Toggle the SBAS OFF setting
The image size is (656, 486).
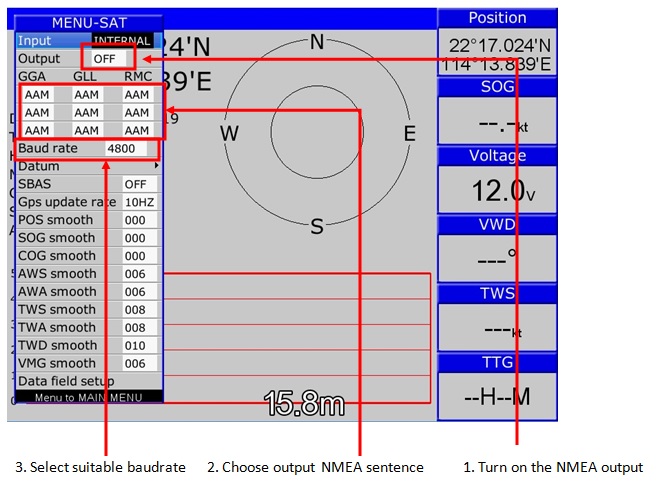(x=135, y=184)
